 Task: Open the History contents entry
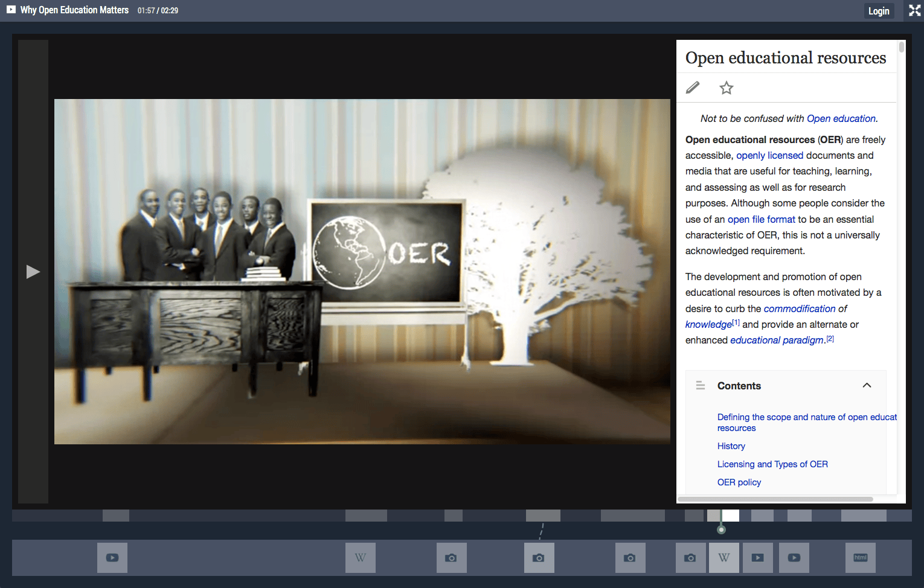(x=731, y=446)
